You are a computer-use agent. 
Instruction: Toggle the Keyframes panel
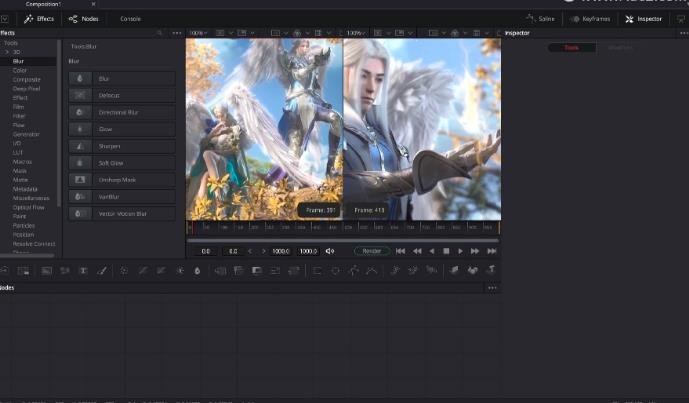click(x=590, y=19)
